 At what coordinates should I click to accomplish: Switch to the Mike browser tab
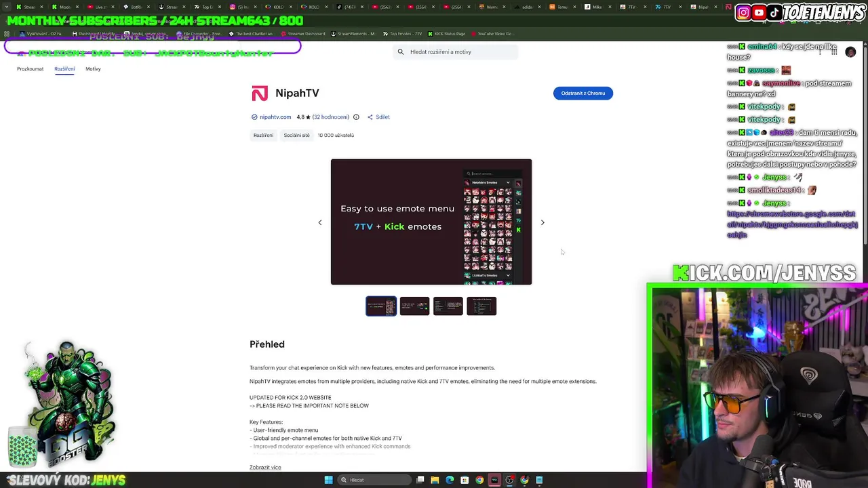click(597, 7)
